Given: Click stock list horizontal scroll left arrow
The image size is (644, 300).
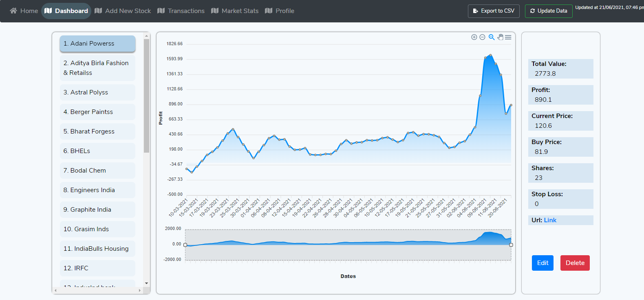Looking at the screenshot, I should [56, 290].
